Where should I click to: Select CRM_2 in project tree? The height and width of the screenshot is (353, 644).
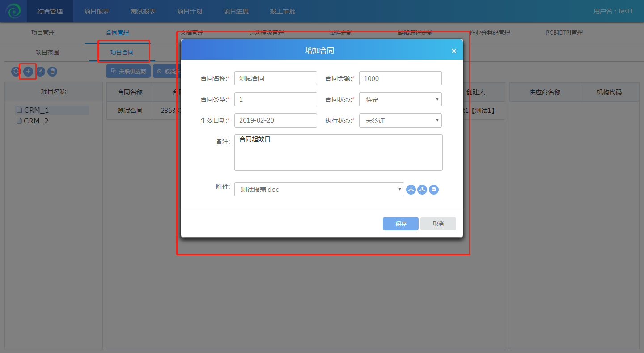[x=36, y=121]
